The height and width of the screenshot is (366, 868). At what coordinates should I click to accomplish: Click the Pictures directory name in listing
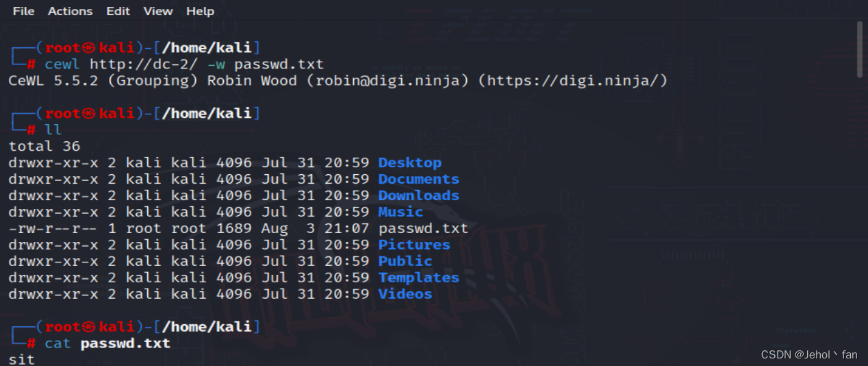pyautogui.click(x=414, y=245)
